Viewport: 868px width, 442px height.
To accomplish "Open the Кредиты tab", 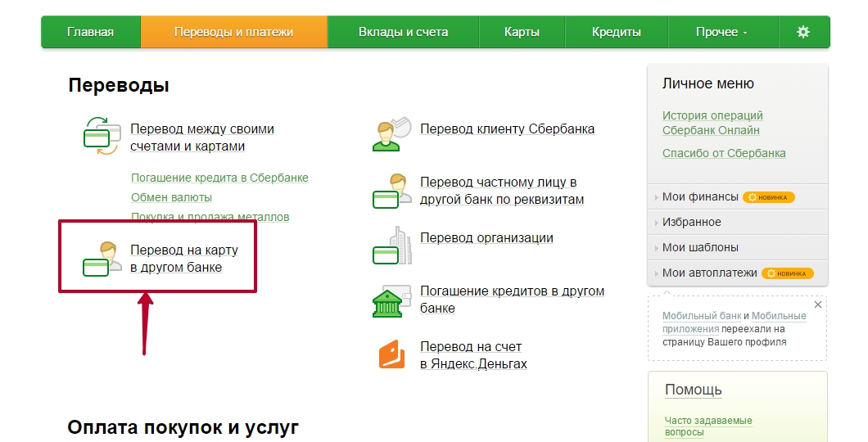I will tap(616, 32).
